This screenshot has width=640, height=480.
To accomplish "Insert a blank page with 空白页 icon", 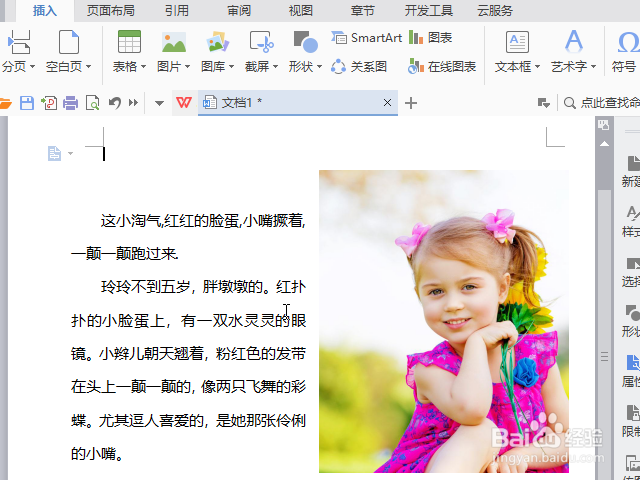I will pos(69,42).
